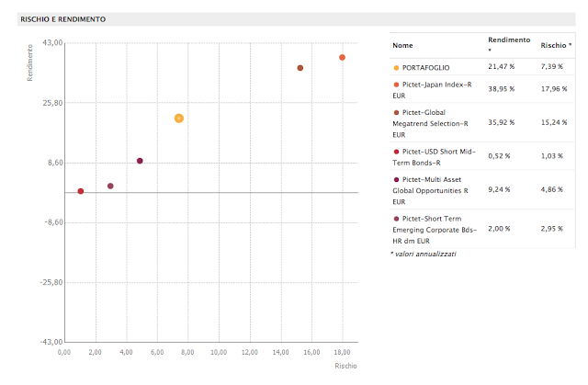Sort by the Rendimento column header
The width and height of the screenshot is (588, 385).
[x=508, y=40]
